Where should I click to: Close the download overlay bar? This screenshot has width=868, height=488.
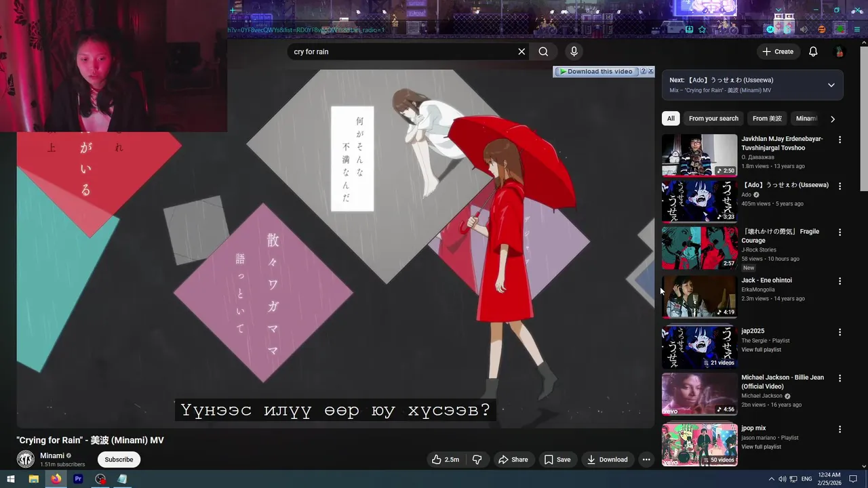click(x=651, y=71)
